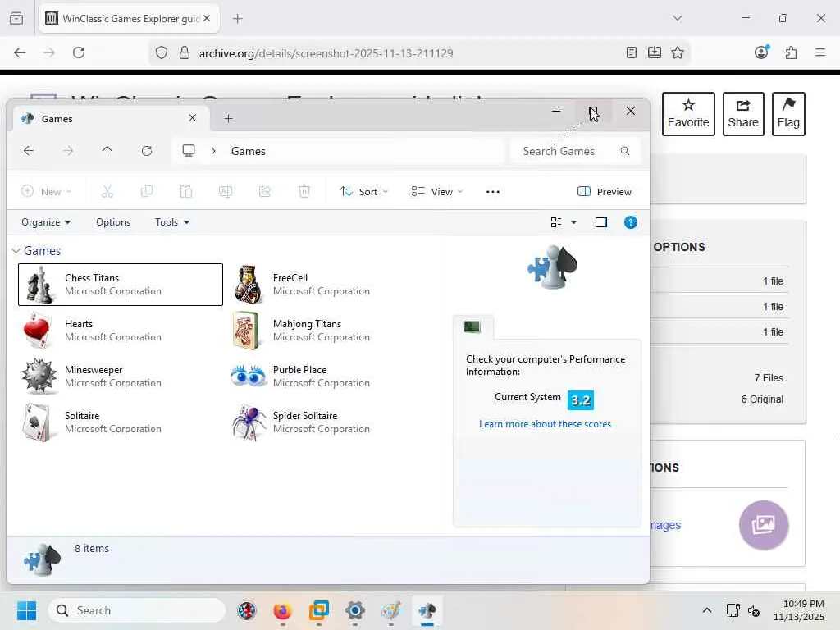This screenshot has height=630, width=840.
Task: Toggle Firefox reader view icon
Action: click(x=631, y=52)
